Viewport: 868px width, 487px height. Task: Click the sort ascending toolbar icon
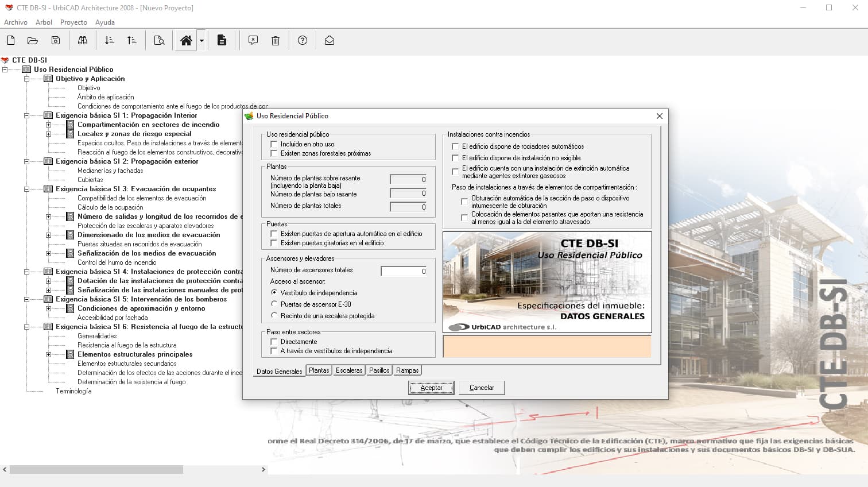point(131,40)
